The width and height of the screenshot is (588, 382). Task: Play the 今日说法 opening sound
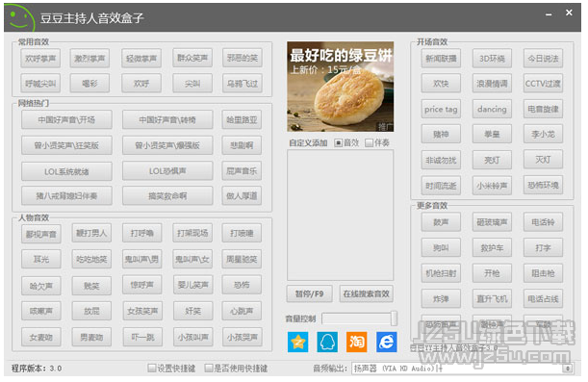point(543,58)
